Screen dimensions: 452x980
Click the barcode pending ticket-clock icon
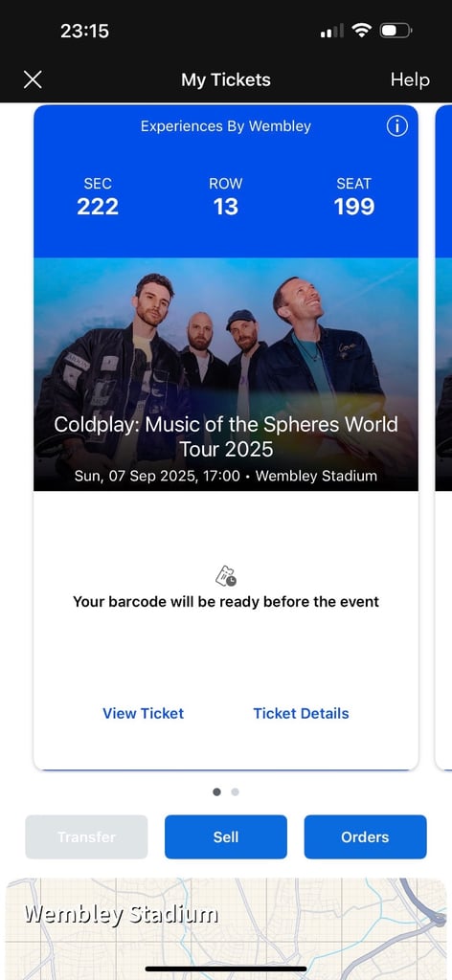[226, 575]
